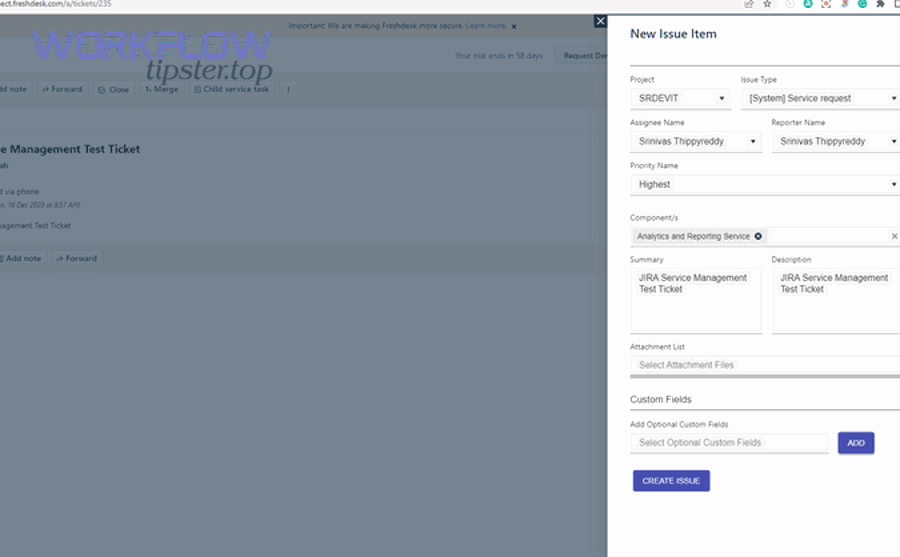The height and width of the screenshot is (557, 900).
Task: Click Grammarly green extension icon
Action: click(x=862, y=4)
